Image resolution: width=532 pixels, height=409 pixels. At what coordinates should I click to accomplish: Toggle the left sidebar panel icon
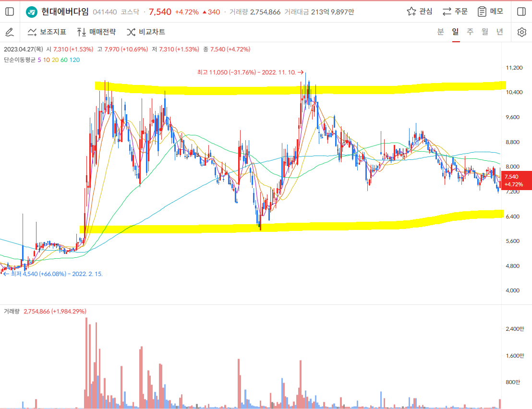pyautogui.click(x=10, y=12)
